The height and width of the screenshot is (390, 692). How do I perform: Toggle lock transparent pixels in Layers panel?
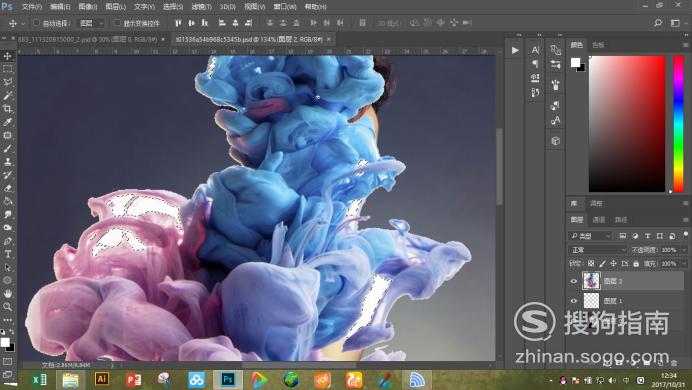click(591, 263)
